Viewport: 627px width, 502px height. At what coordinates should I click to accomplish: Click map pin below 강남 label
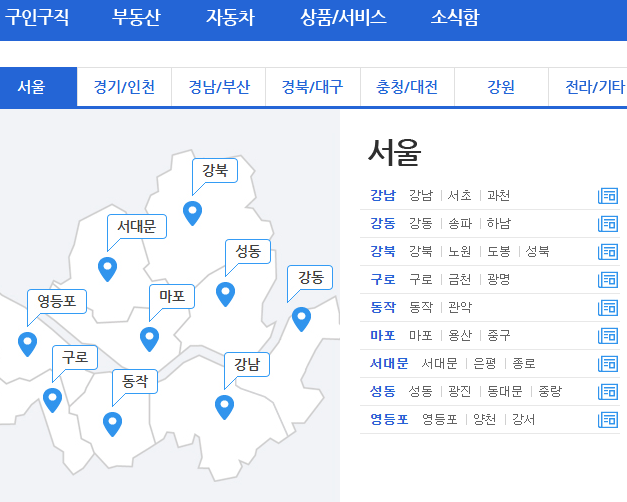pos(224,407)
